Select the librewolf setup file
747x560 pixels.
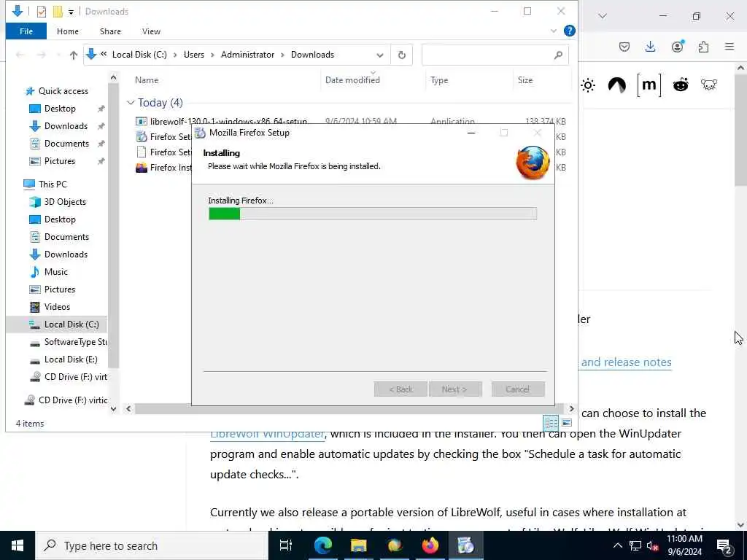point(228,122)
